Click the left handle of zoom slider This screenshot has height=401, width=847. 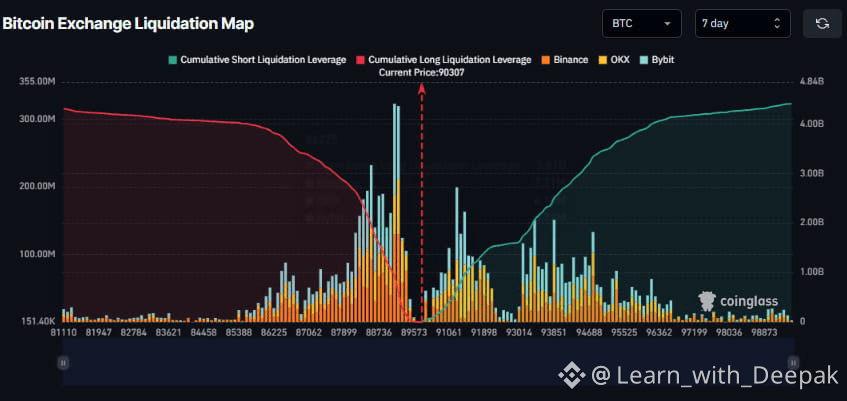pyautogui.click(x=63, y=363)
